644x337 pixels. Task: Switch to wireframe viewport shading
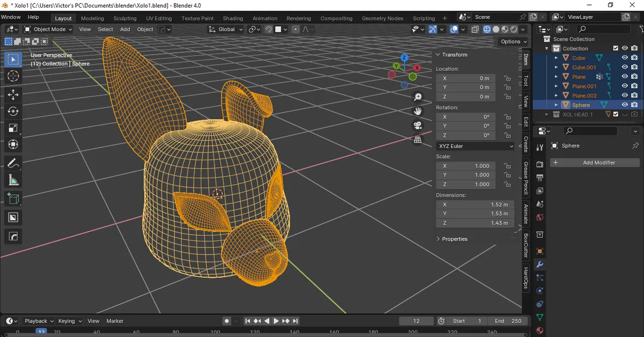487,29
